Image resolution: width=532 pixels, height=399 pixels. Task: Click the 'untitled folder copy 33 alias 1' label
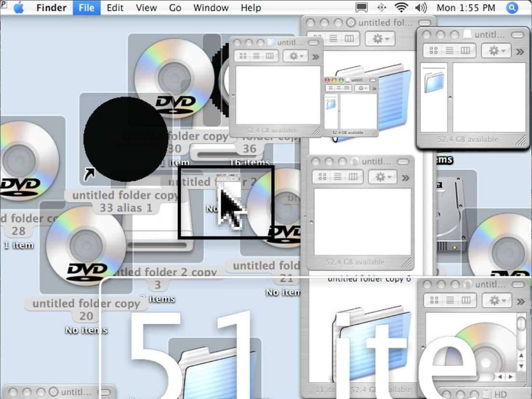pyautogui.click(x=126, y=201)
